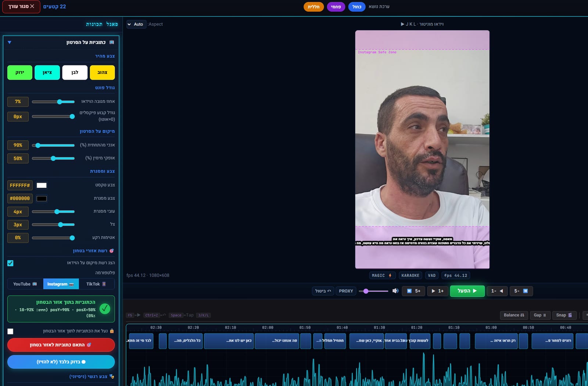Image resolution: width=588 pixels, height=386 pixels.
Task: Adjust the vertical position slider
Action: [53, 145]
